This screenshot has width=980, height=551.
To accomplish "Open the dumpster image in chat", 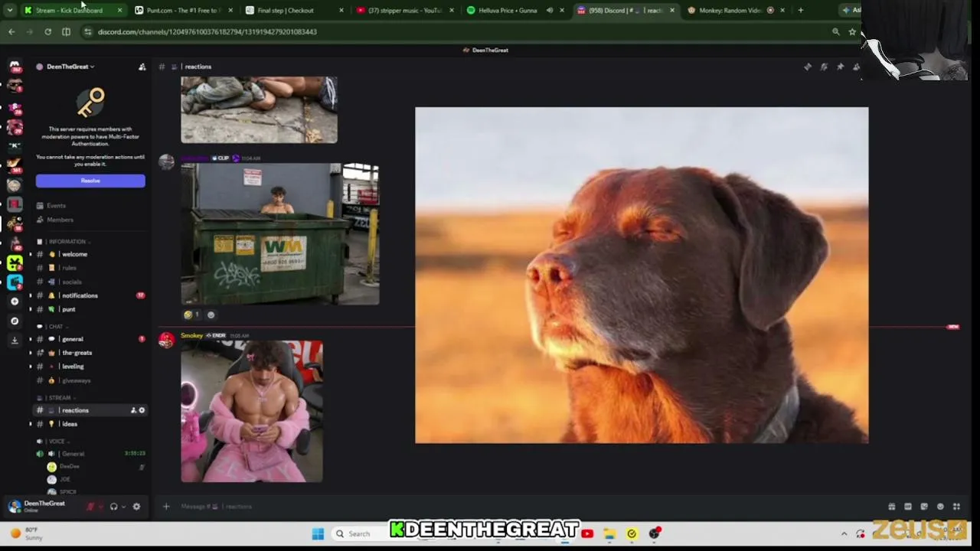I will (280, 234).
